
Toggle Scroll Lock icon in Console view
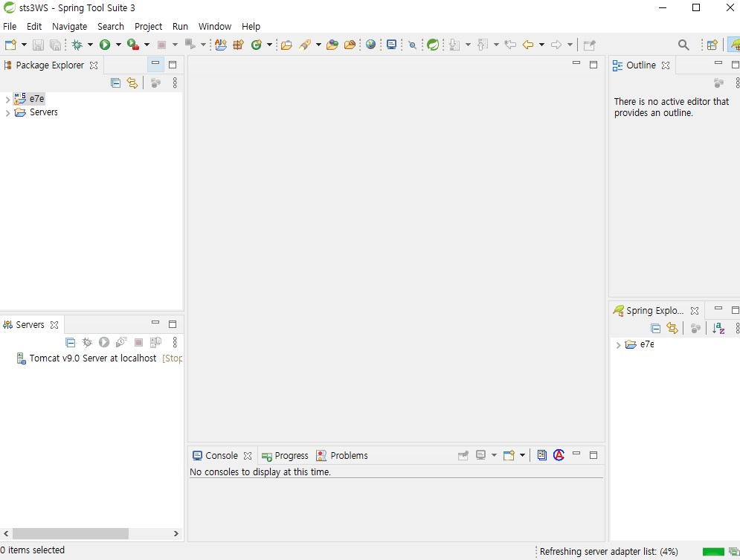coord(541,455)
